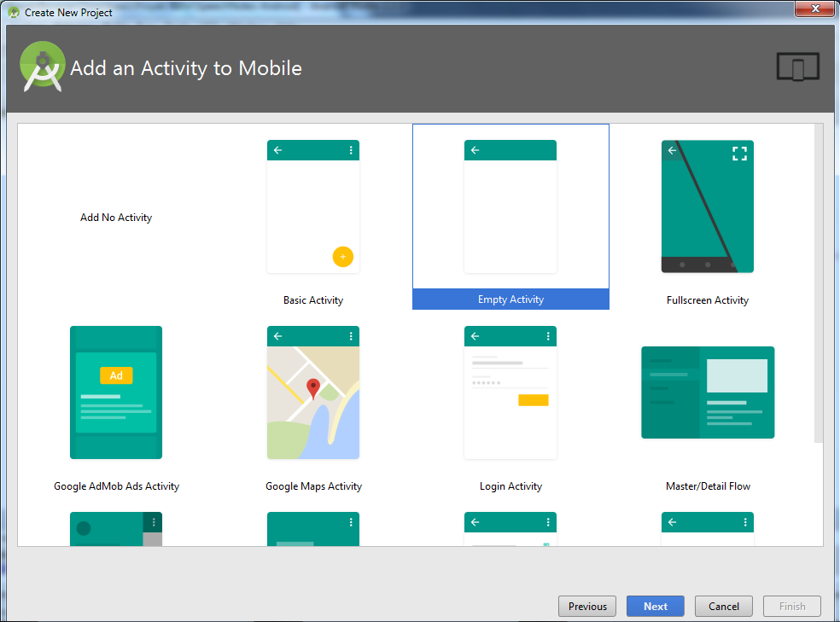Click the yellow floating action button in Basic Activity
The width and height of the screenshot is (840, 622).
coord(343,257)
